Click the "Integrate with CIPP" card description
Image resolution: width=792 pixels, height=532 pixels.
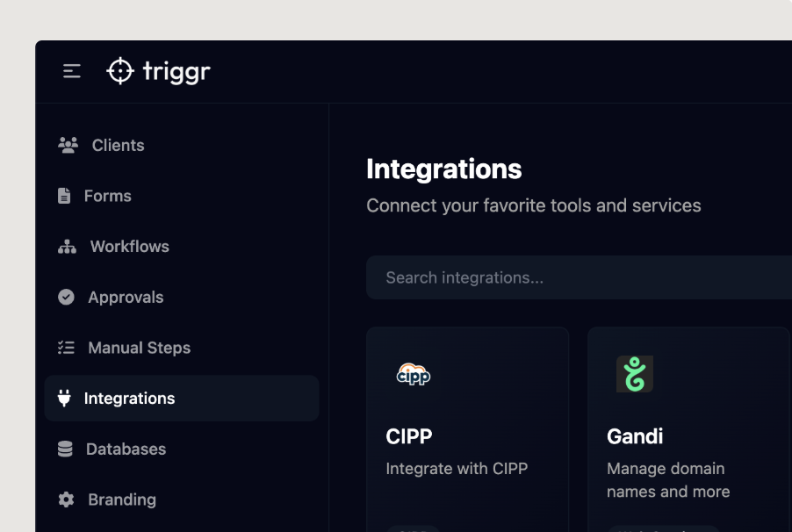(457, 469)
